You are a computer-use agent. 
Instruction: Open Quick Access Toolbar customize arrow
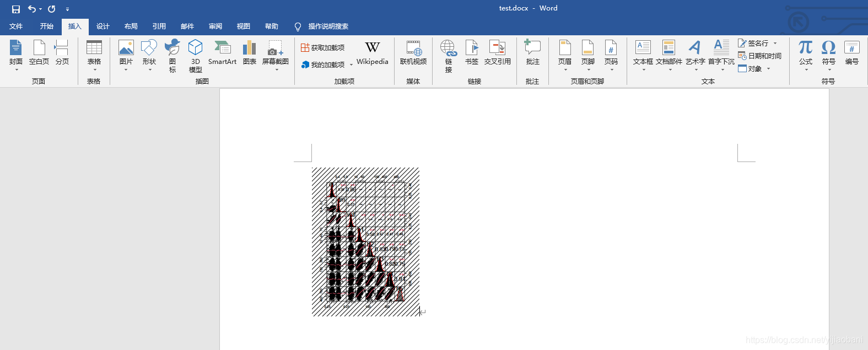click(x=67, y=9)
